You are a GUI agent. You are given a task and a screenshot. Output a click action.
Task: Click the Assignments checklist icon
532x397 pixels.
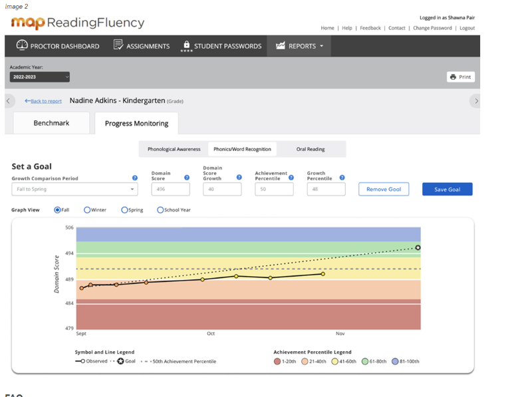tap(118, 45)
